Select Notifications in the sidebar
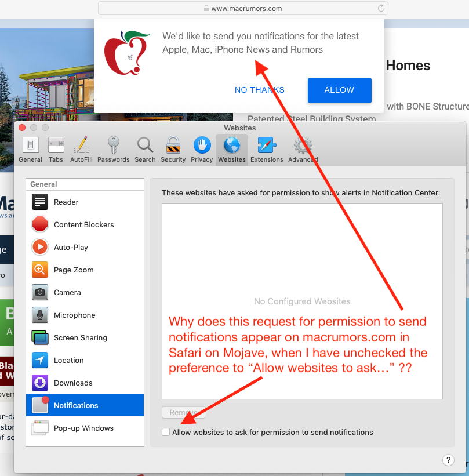The image size is (469, 476). tap(85, 405)
